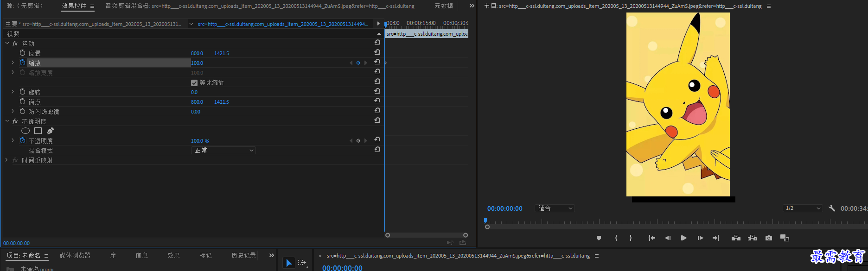This screenshot has height=271, width=868.
Task: Toggle stopwatch animation for 锚点
Action: (x=22, y=101)
